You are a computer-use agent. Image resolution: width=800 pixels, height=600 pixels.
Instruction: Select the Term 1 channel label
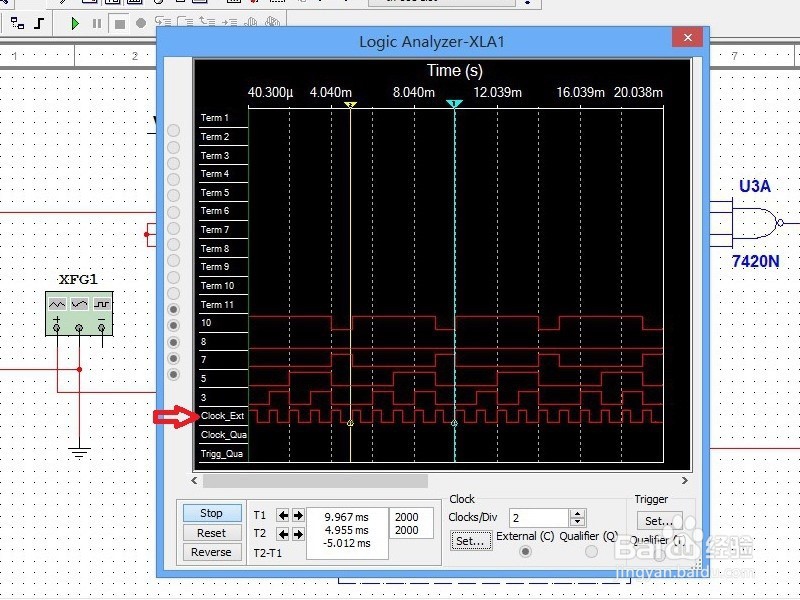pos(215,118)
